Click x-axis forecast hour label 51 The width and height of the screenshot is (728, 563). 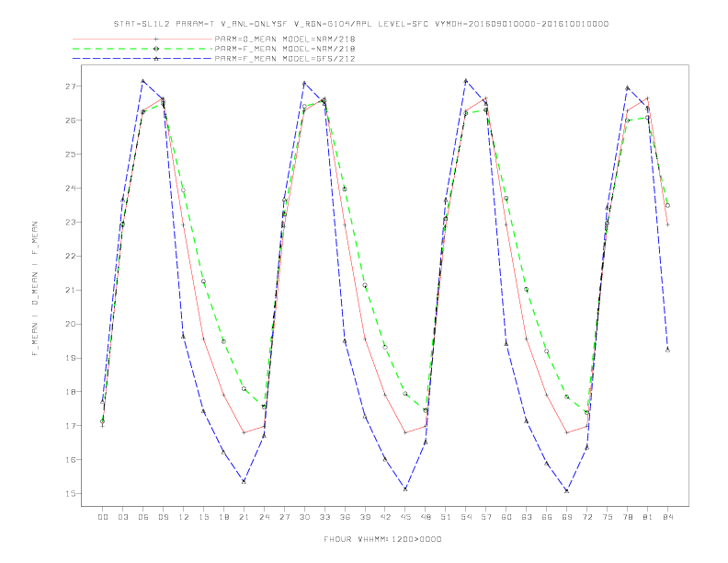[446, 517]
